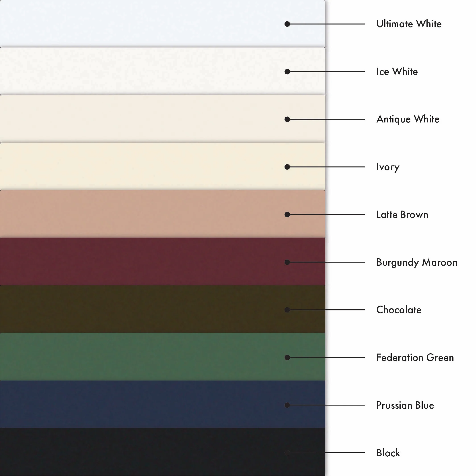Screen dimensions: 476x476
Task: Select the Ice White color swatch
Action: tap(163, 71)
